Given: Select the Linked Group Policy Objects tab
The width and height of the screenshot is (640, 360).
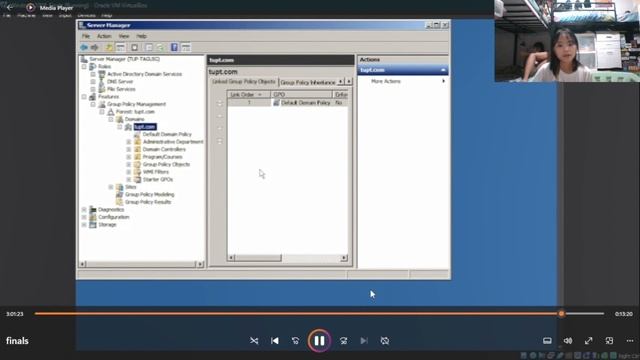Looking at the screenshot, I should tap(244, 82).
